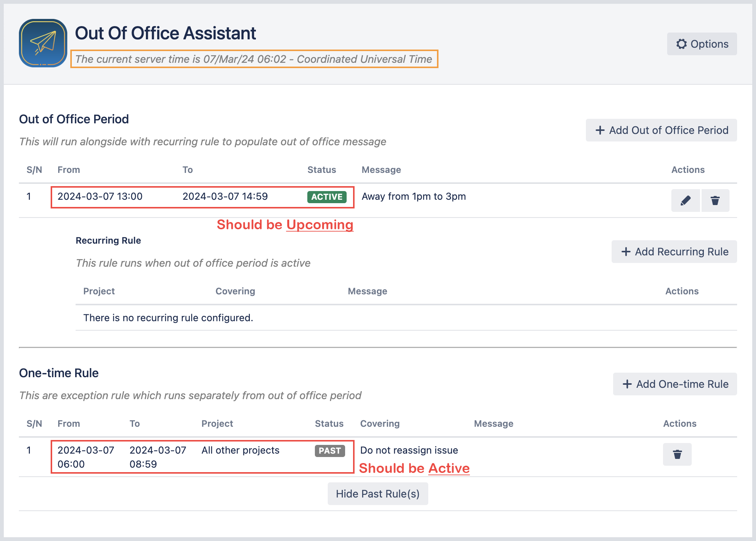Screen dimensions: 756x541
Task: Click the paper plane app logo
Action: [43, 43]
